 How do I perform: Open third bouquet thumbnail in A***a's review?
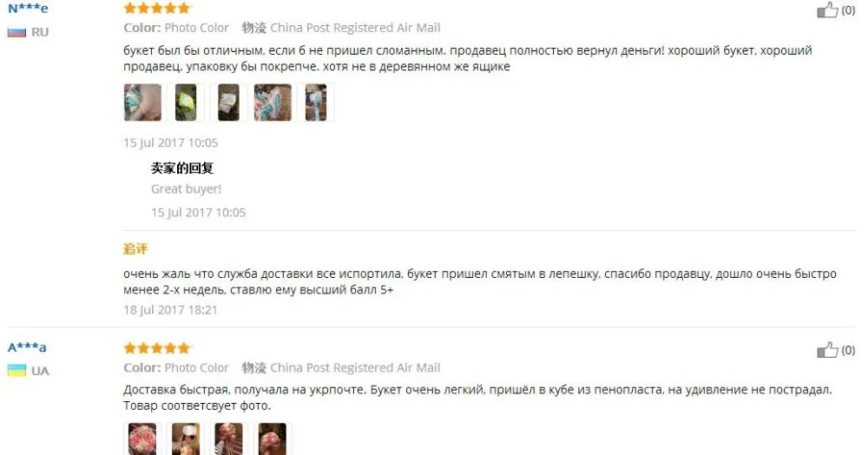228,439
